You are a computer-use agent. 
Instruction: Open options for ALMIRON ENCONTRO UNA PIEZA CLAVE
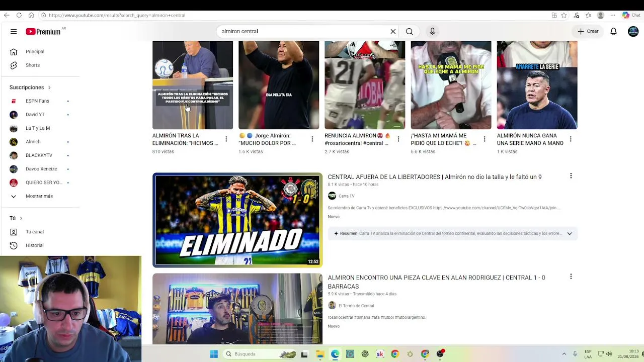571,277
